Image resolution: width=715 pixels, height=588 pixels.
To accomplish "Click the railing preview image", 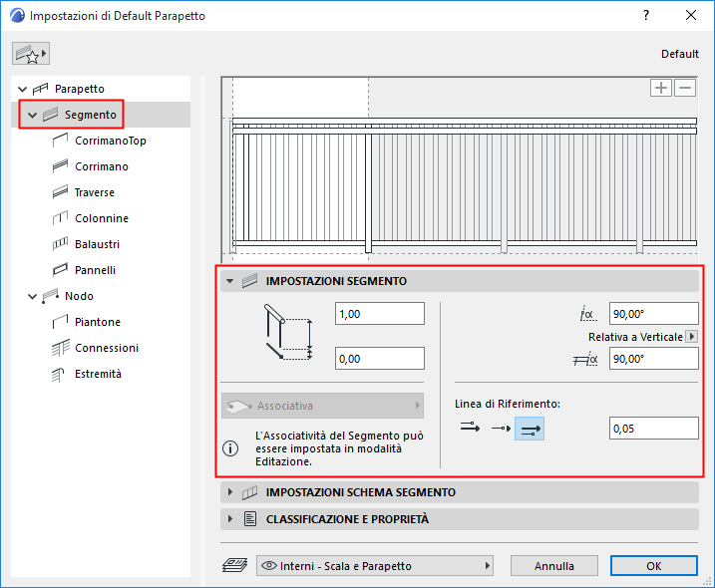I will click(x=460, y=169).
